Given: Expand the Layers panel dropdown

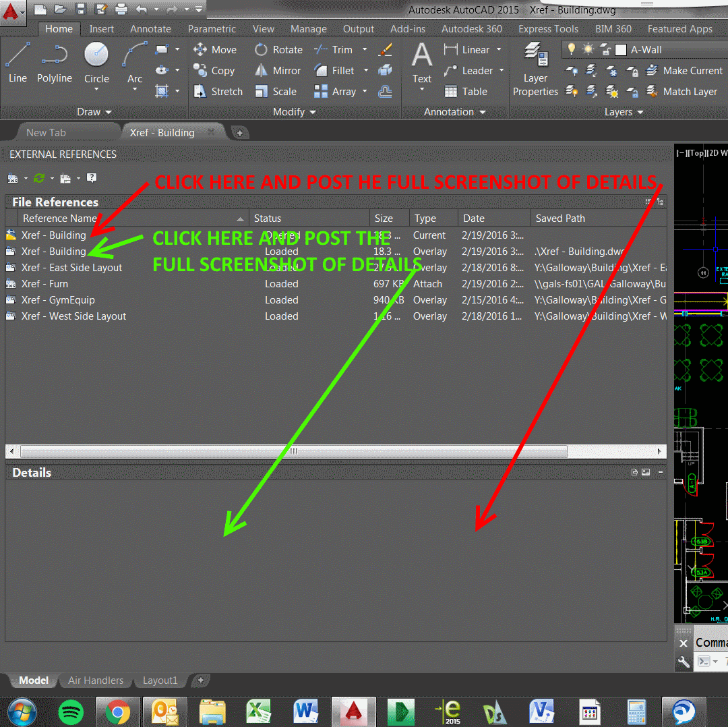Looking at the screenshot, I should click(624, 112).
